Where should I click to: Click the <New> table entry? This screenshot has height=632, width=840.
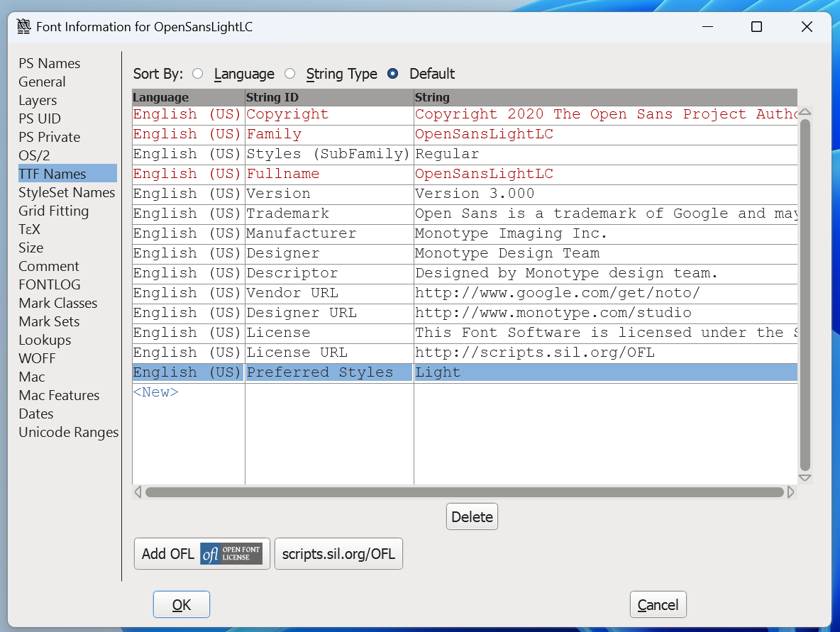coord(156,392)
